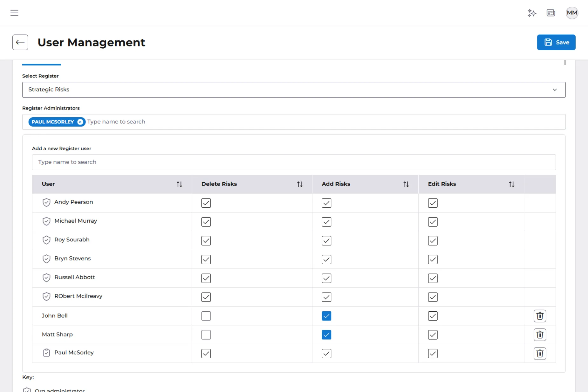Click RObert Mcilreavy's shield icon
Screen dimensions: 588x392
coord(46,296)
